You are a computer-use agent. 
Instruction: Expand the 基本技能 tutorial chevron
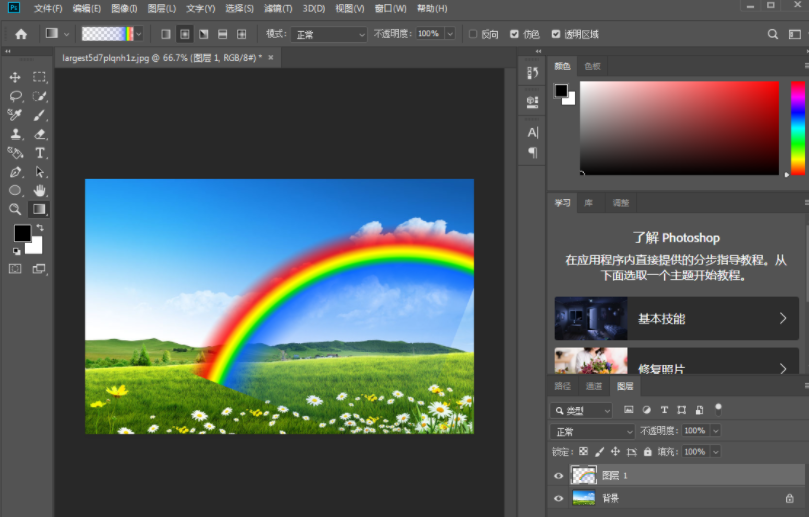(x=783, y=318)
